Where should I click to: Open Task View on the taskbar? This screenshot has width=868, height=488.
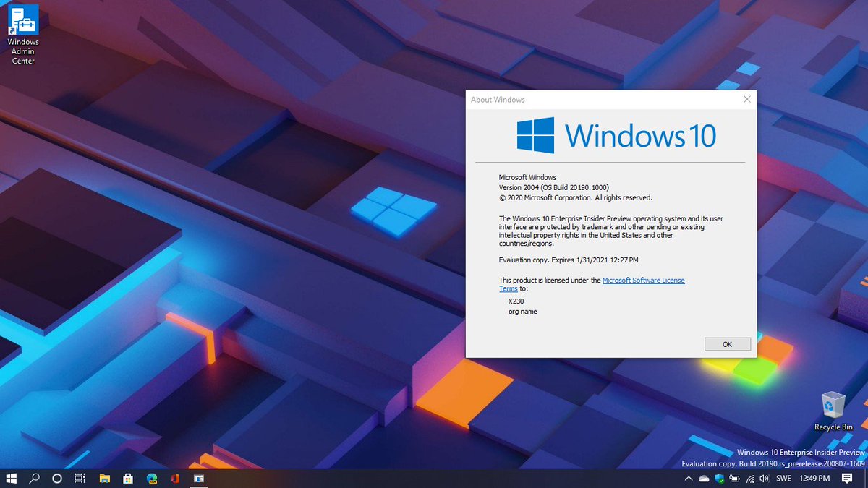(x=80, y=479)
